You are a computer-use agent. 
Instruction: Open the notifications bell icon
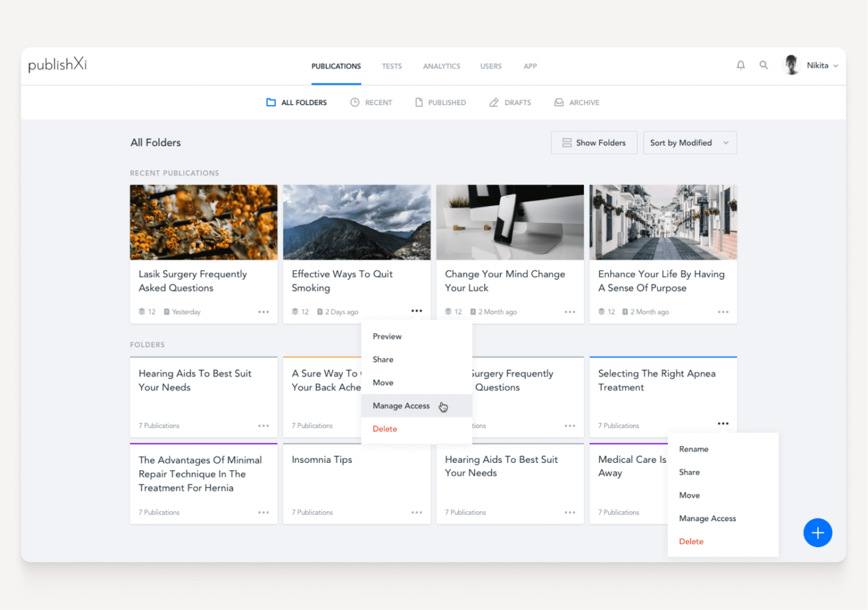[741, 65]
